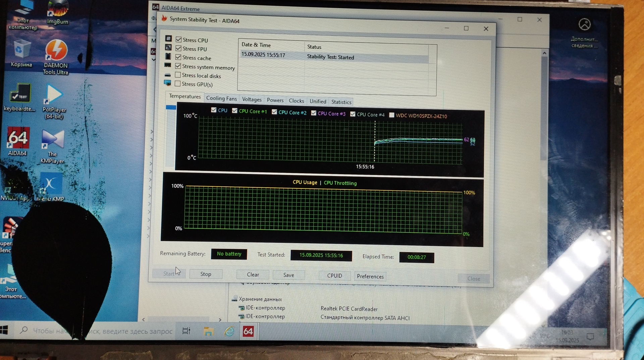Click the Windows search box in taskbar
Viewport: 644px width, 360px height.
pos(101,331)
